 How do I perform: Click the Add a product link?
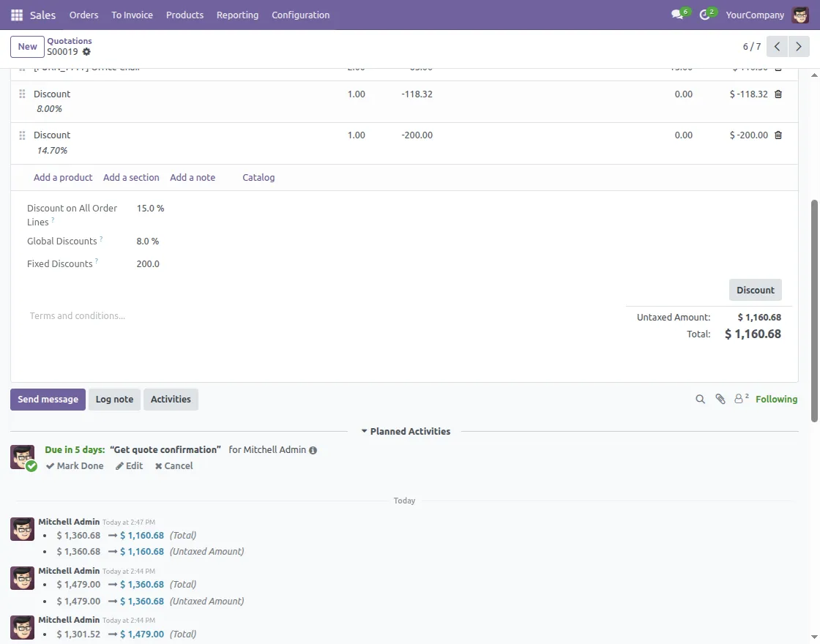coord(63,178)
